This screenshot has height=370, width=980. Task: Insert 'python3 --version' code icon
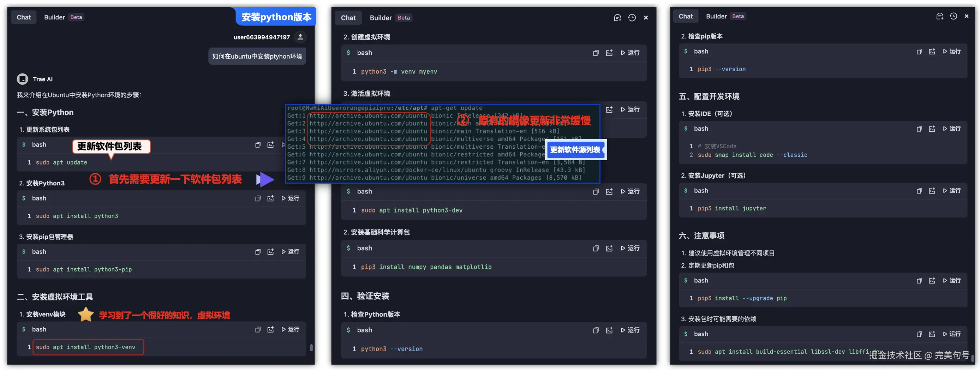click(609, 331)
